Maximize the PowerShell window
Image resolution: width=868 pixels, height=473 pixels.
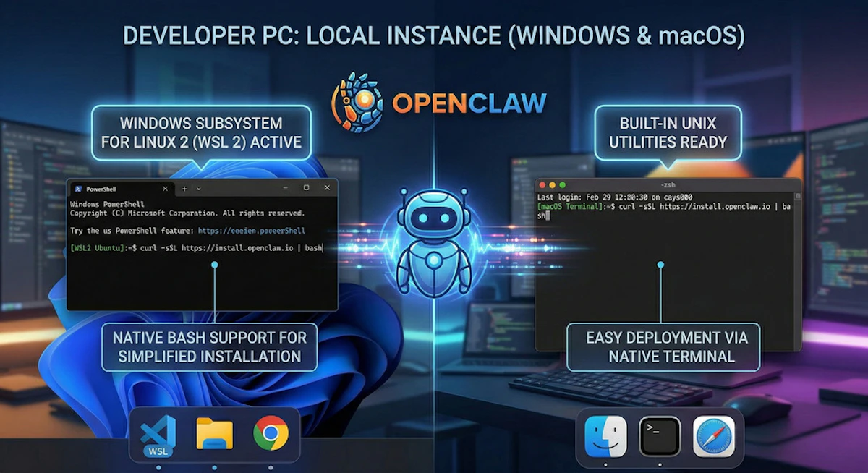click(306, 188)
